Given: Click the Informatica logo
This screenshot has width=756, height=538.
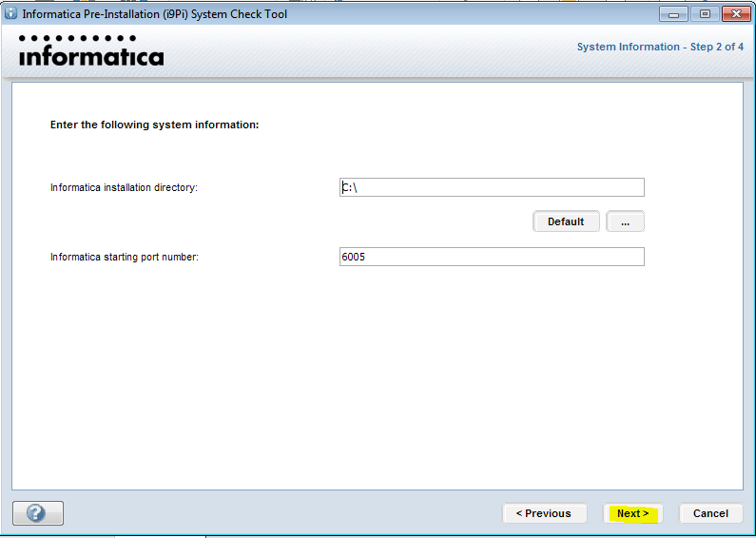Looking at the screenshot, I should 91,50.
